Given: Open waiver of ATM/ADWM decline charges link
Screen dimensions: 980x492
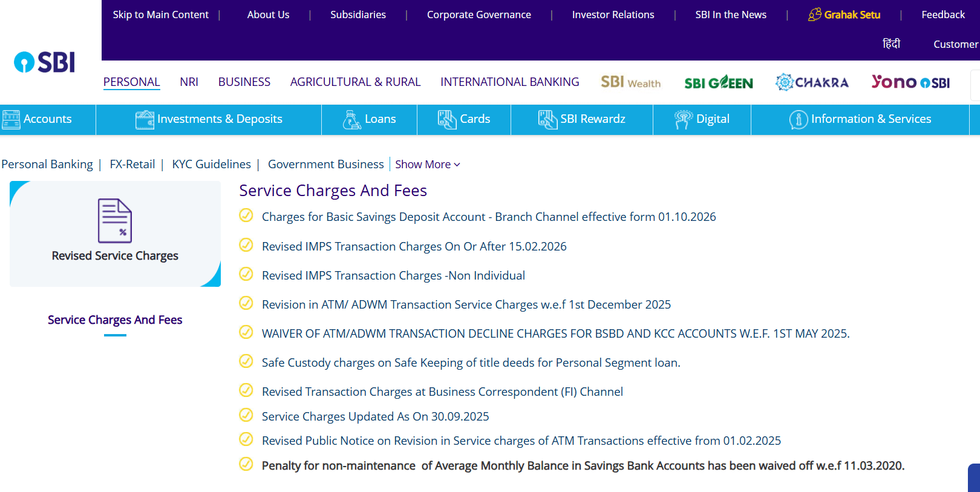Looking at the screenshot, I should [556, 333].
